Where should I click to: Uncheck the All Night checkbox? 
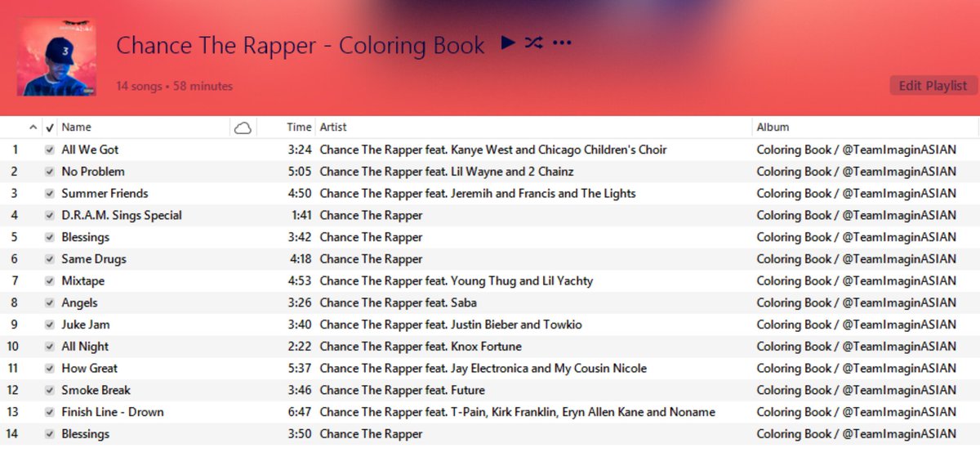(50, 347)
